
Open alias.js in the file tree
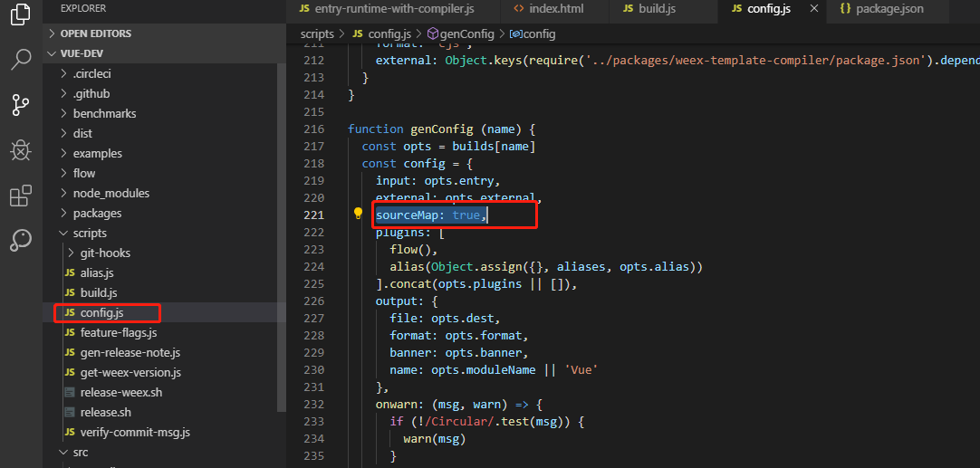[x=97, y=273]
